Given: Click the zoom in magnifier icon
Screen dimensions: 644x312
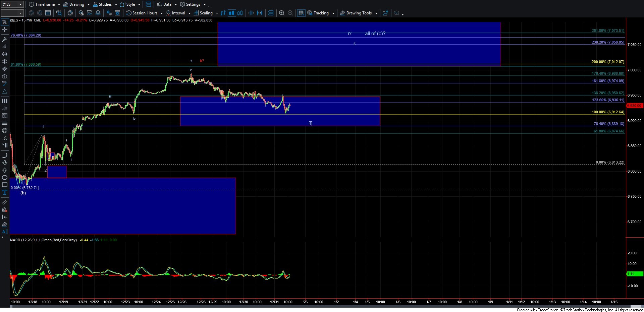Looking at the screenshot, I should 282,13.
